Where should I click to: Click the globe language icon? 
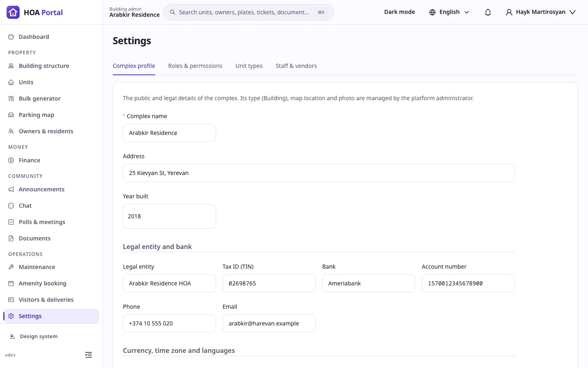[x=432, y=12]
